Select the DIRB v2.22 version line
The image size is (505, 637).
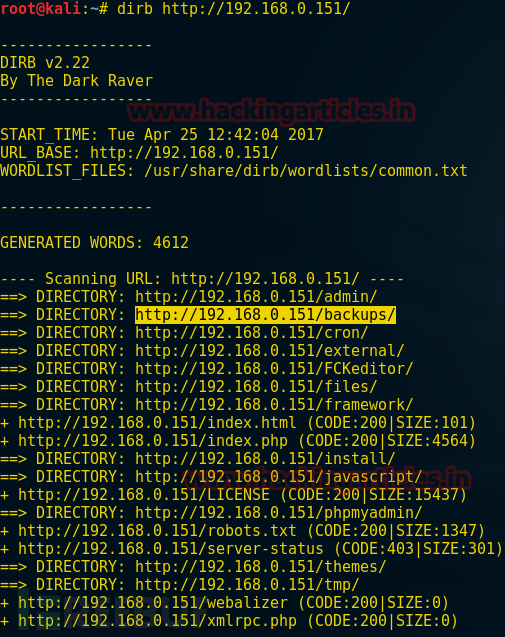45,63
